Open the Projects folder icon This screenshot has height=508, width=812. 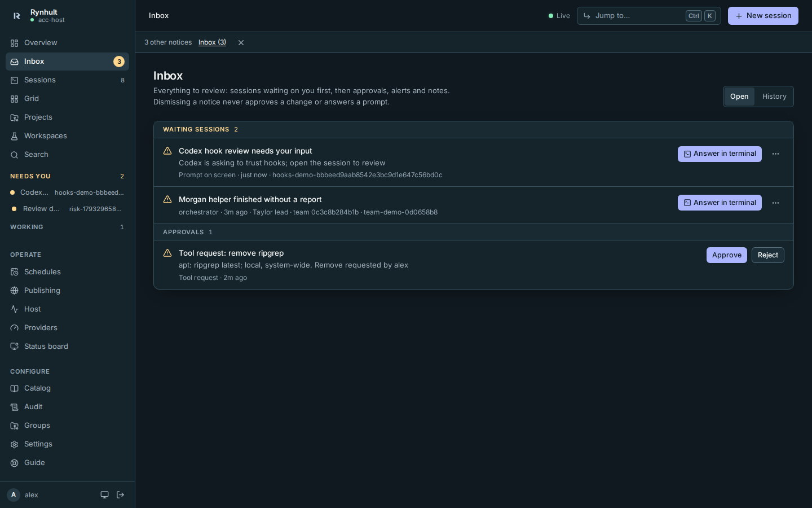[14, 117]
